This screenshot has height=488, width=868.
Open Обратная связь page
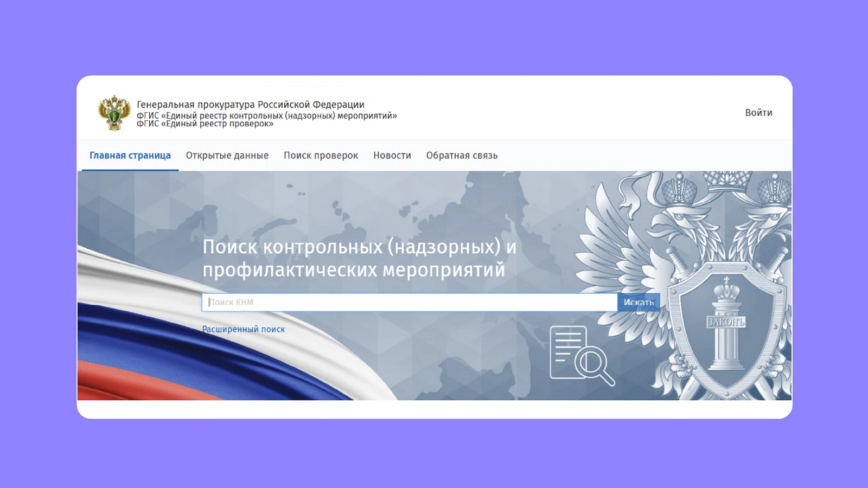[462, 156]
